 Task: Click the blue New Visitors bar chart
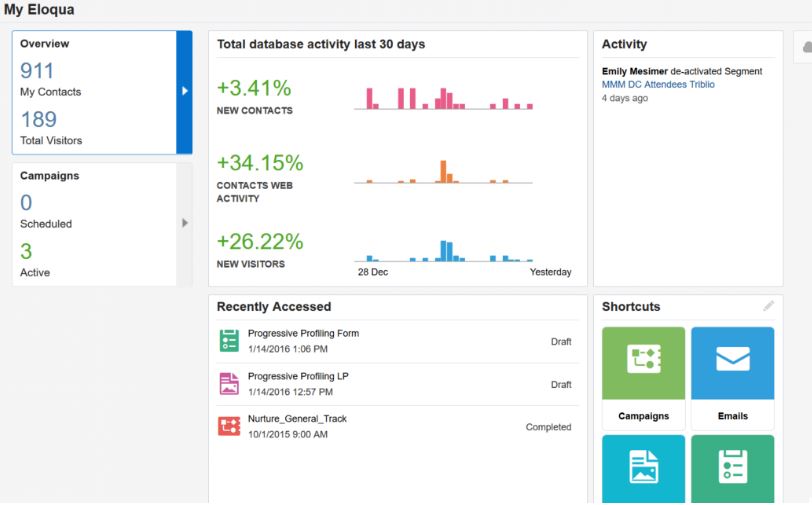point(443,251)
